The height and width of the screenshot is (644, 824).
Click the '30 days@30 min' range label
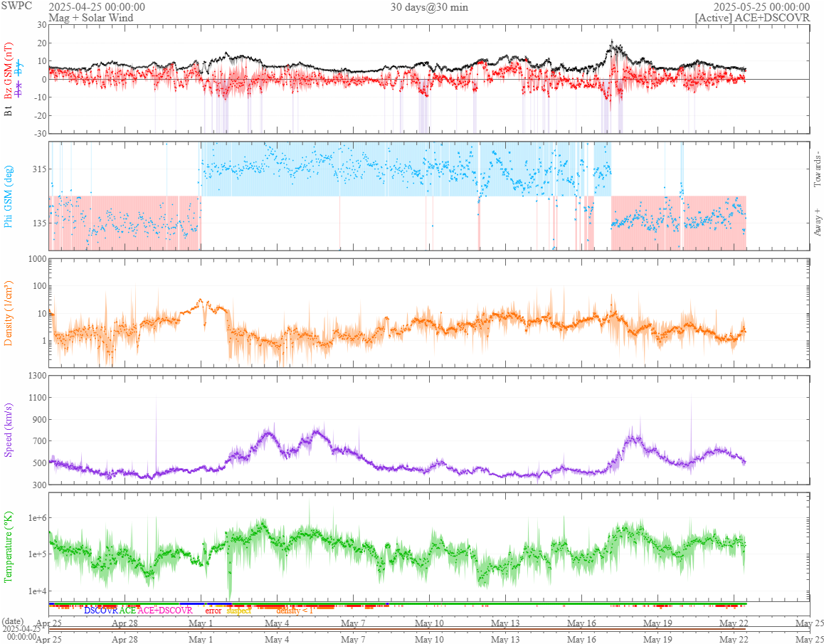coord(429,7)
